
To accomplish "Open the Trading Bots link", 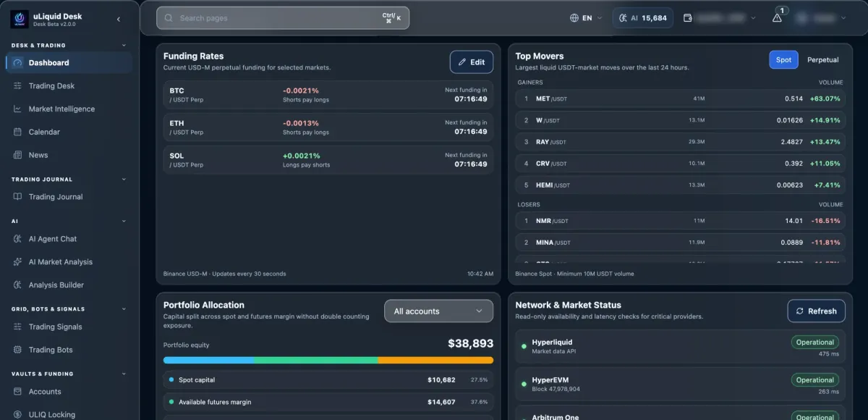I will click(x=69, y=350).
